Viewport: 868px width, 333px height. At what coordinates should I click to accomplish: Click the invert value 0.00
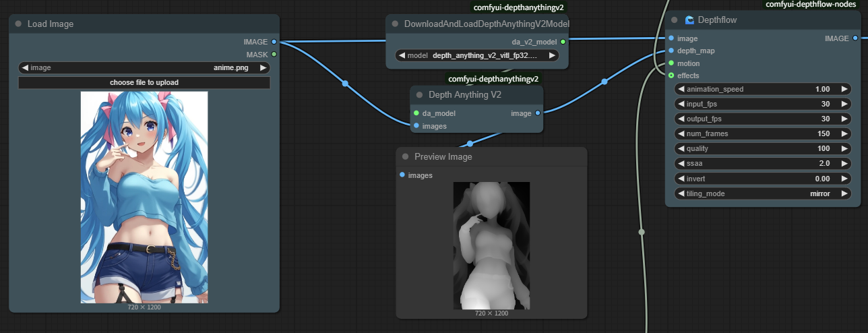coord(822,178)
